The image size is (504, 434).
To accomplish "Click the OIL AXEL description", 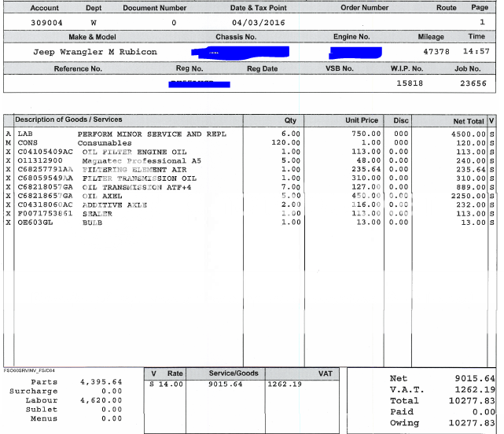I will coord(102,196).
